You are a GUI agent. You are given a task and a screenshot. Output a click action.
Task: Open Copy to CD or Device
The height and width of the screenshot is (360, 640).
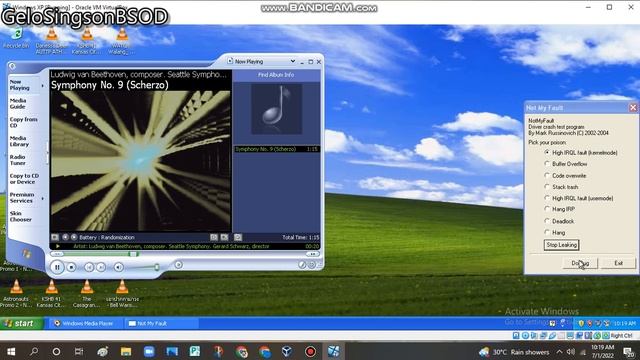click(24, 179)
